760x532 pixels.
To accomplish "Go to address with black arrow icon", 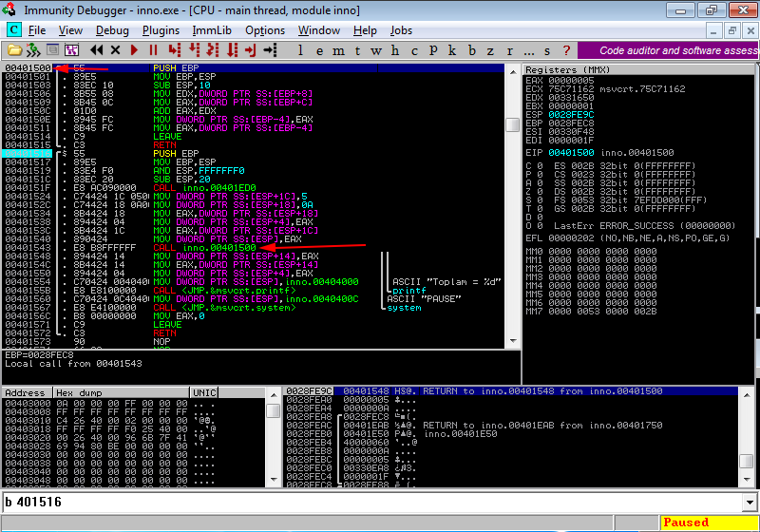I will pyautogui.click(x=270, y=50).
